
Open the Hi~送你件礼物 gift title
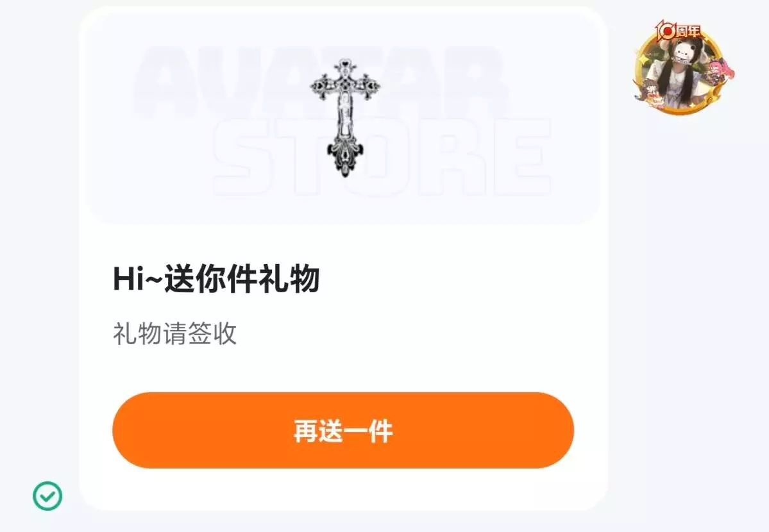(216, 279)
